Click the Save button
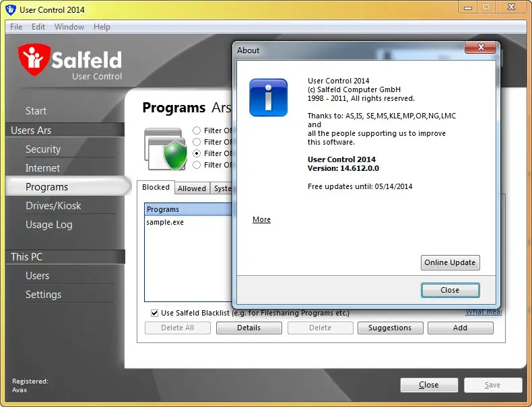The width and height of the screenshot is (532, 407). pyautogui.click(x=493, y=385)
